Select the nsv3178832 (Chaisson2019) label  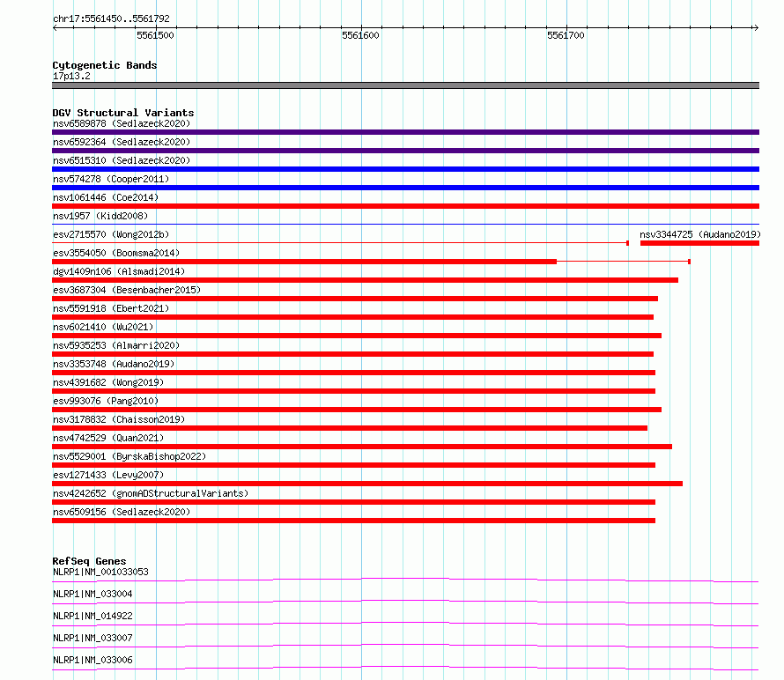pyautogui.click(x=119, y=419)
